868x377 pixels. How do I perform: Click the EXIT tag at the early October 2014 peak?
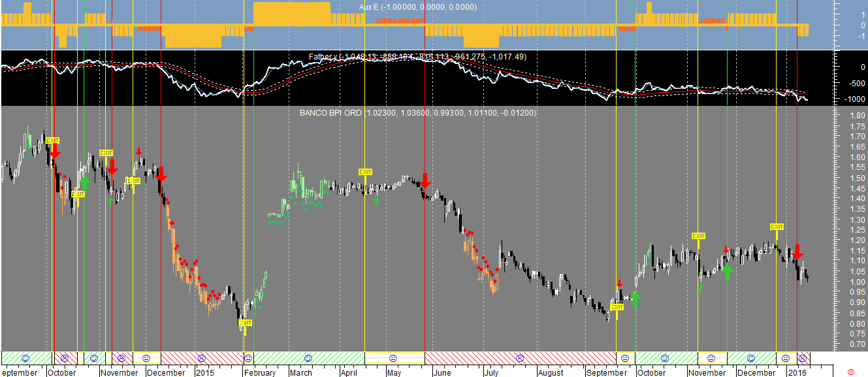[x=53, y=140]
